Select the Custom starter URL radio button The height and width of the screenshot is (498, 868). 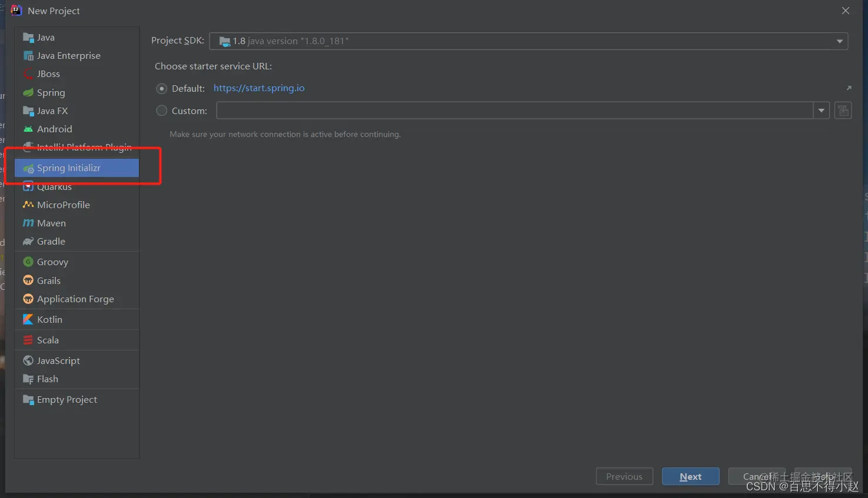click(161, 111)
